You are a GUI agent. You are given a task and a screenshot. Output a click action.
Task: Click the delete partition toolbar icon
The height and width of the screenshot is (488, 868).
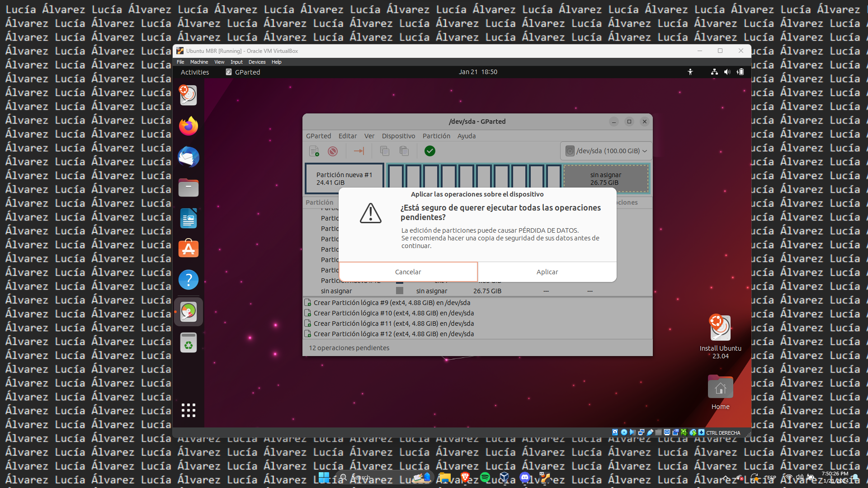(333, 151)
